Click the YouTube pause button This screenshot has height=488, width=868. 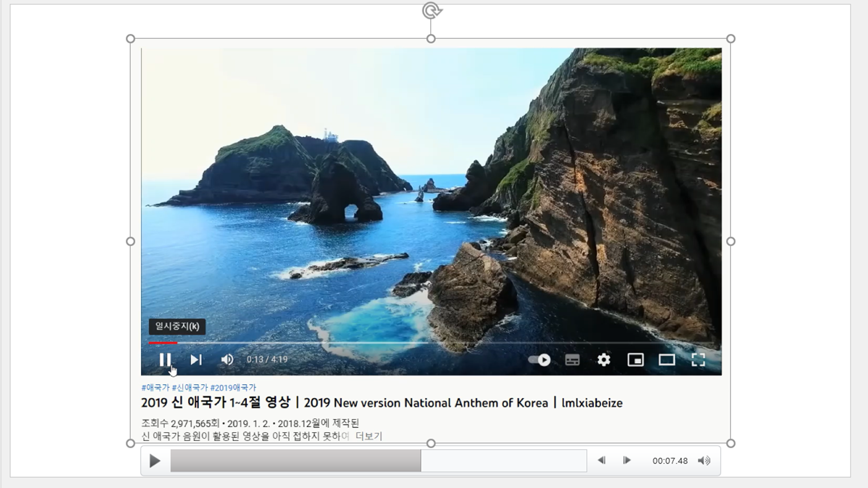[x=165, y=360]
